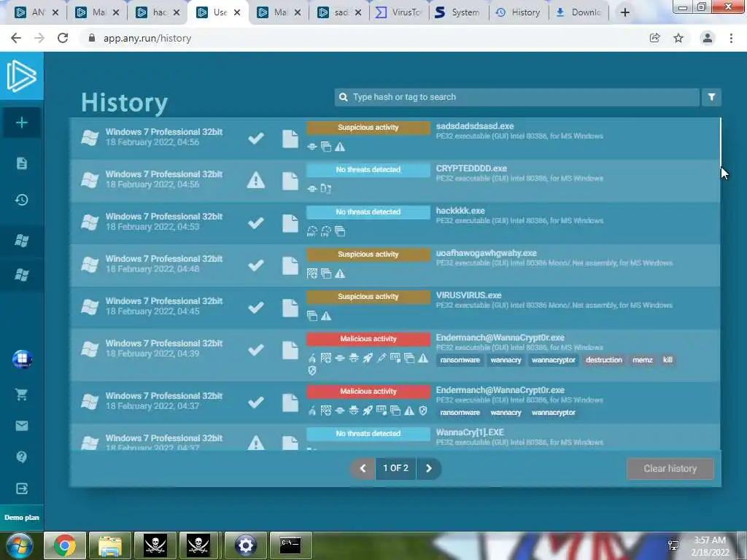
Task: Open Chrome three-dot menu
Action: click(731, 38)
